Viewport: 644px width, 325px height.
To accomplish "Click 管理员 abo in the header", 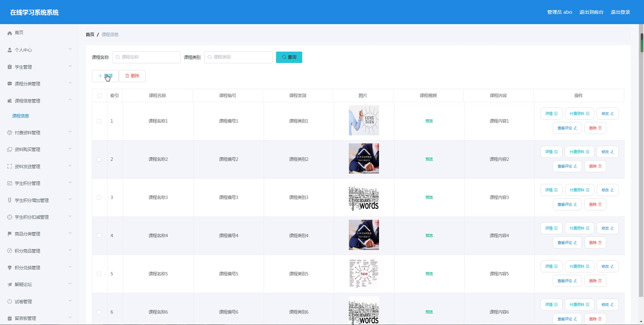I will [559, 12].
